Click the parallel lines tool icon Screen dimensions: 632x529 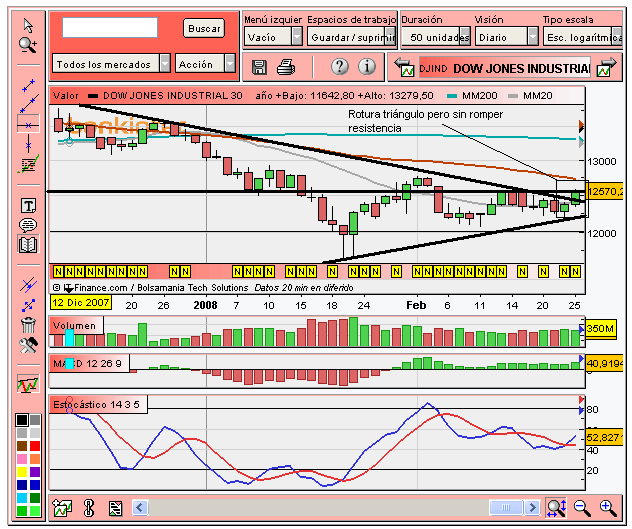(x=28, y=285)
